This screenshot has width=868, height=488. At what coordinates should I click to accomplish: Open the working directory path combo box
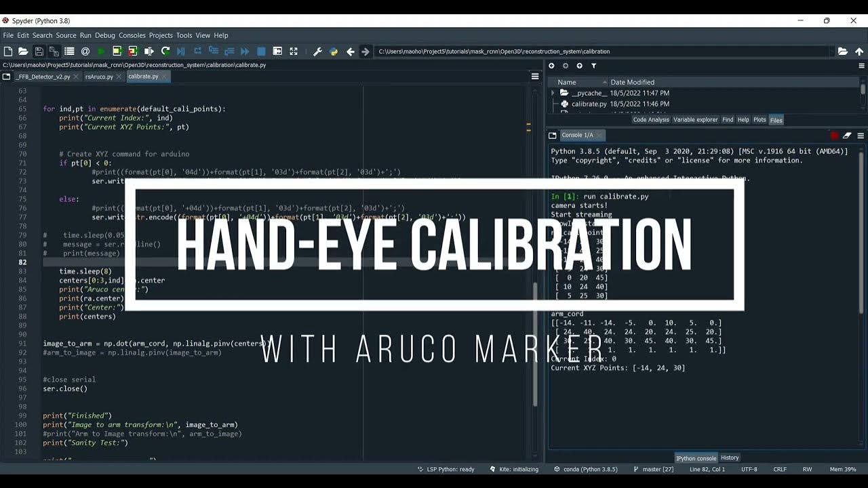click(606, 52)
